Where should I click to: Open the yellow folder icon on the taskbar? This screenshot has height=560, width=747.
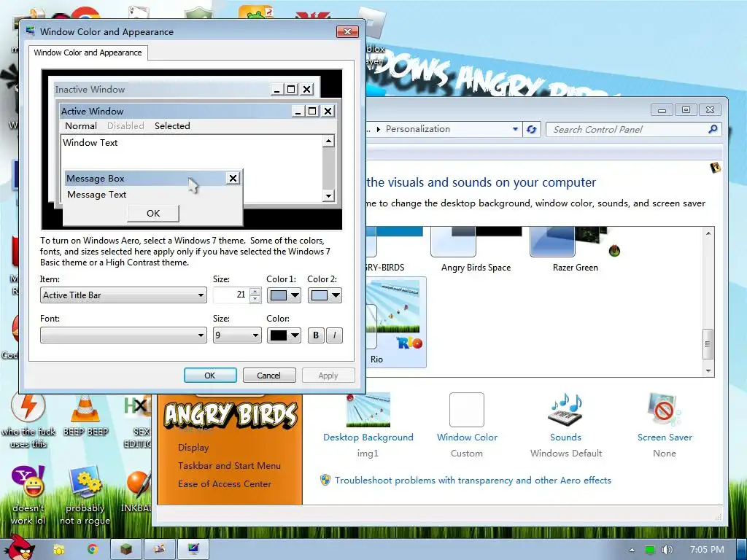pos(59,550)
